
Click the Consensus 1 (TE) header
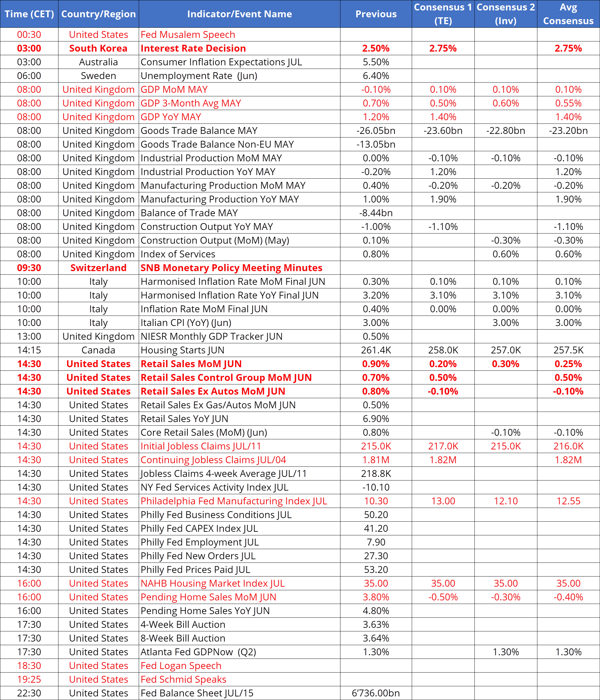click(443, 14)
